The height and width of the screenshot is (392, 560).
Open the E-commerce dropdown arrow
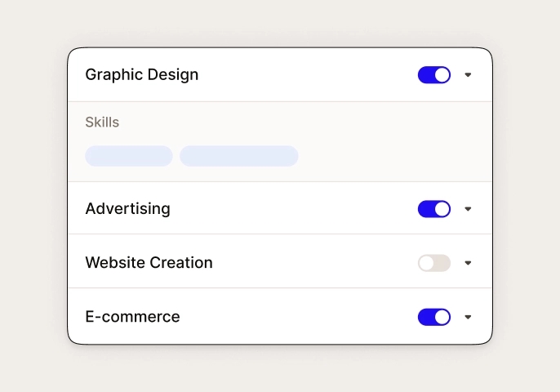click(468, 317)
